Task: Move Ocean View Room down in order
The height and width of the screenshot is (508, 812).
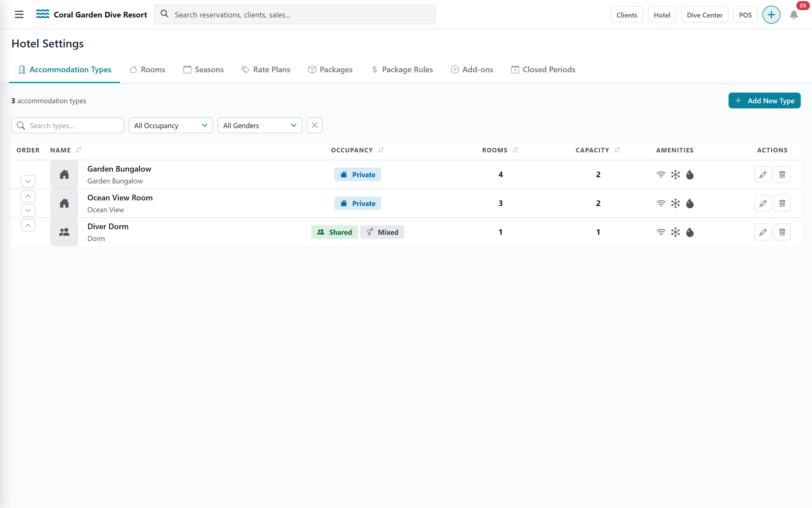Action: pos(28,211)
